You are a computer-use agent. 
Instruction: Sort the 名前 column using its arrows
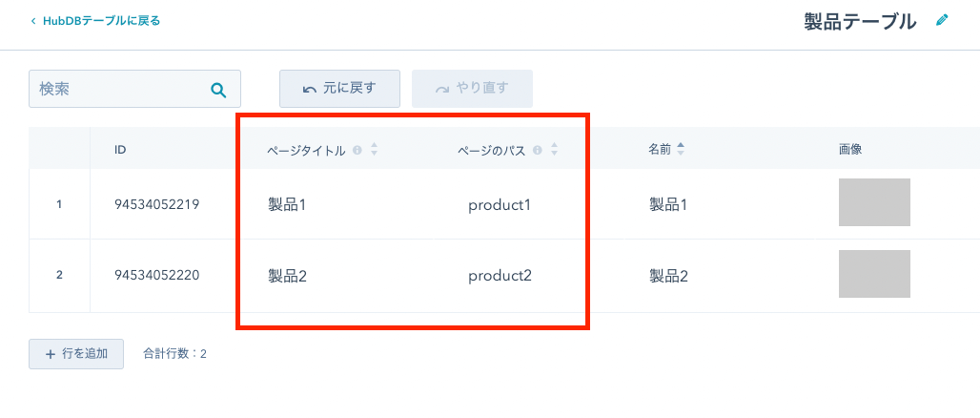pos(681,150)
